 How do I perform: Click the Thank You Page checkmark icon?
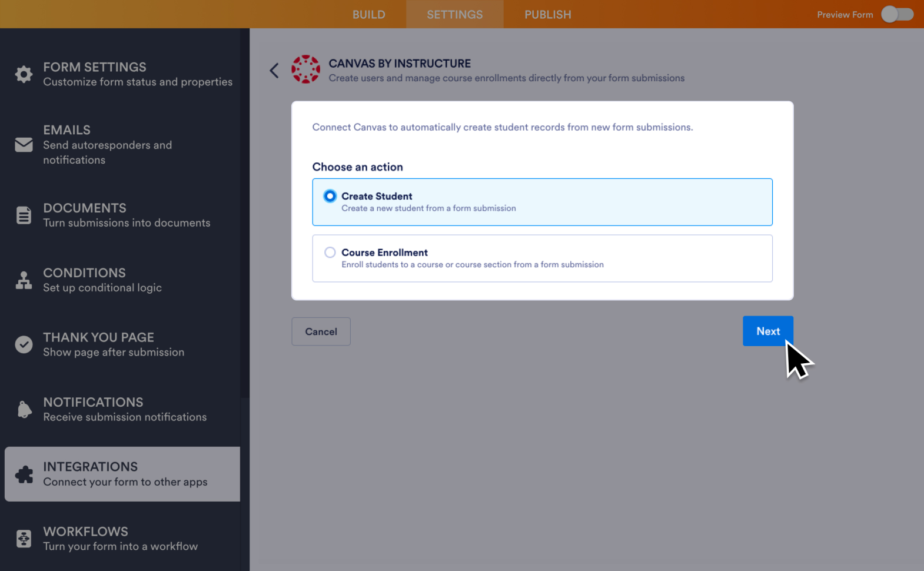point(24,344)
